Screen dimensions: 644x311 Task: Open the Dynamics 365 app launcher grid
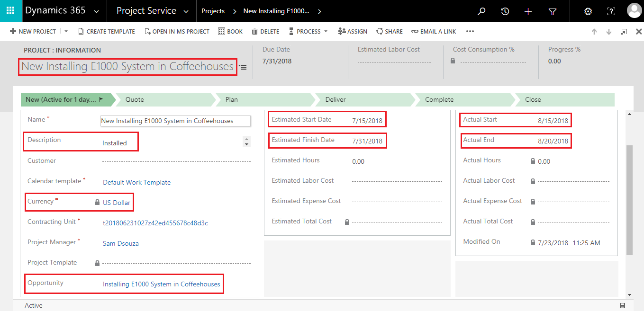point(11,11)
